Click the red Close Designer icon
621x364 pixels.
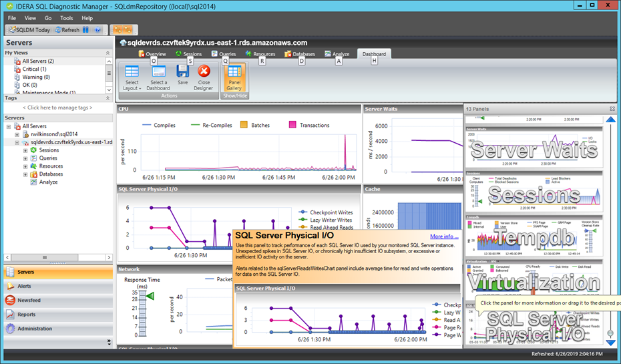pyautogui.click(x=204, y=71)
